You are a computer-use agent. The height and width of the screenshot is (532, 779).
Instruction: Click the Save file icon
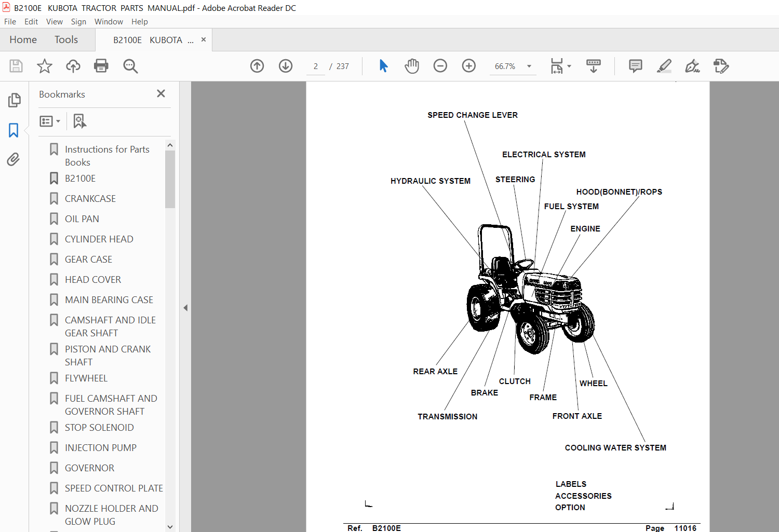[16, 66]
